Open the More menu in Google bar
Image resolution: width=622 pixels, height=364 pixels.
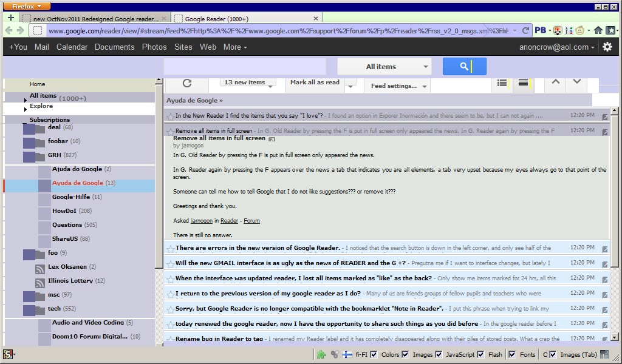pos(235,47)
